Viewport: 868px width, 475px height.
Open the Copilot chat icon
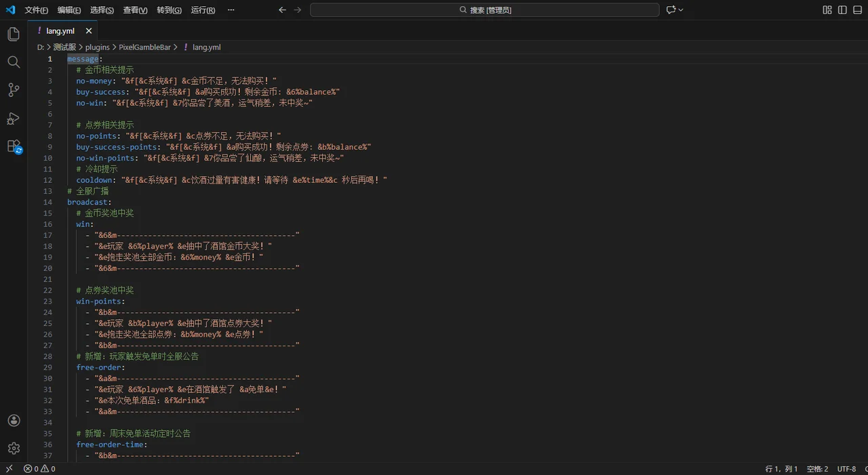point(671,9)
